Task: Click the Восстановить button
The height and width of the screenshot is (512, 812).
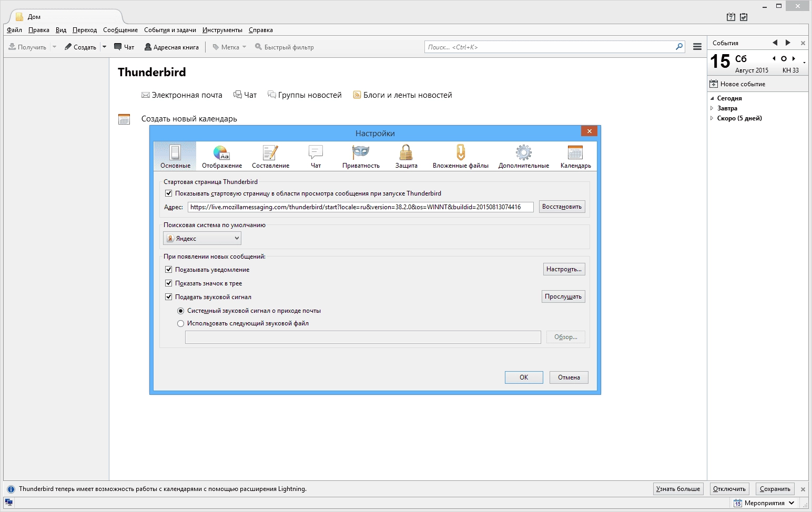Action: coord(562,207)
